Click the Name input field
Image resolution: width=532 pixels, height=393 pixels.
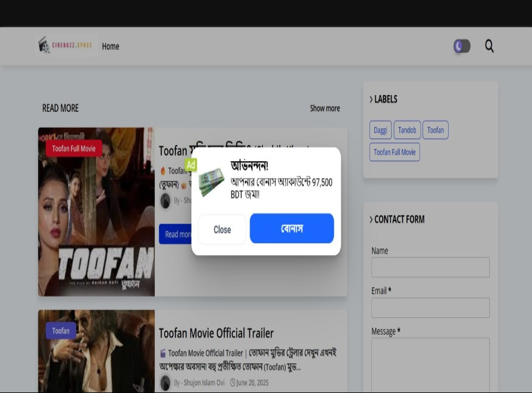[430, 268]
